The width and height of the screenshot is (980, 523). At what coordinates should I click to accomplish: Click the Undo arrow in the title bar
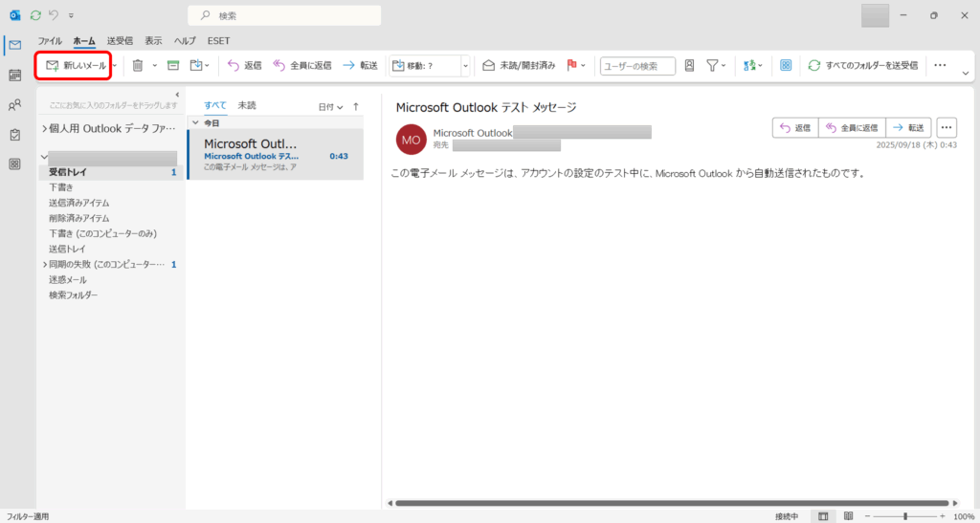(54, 15)
